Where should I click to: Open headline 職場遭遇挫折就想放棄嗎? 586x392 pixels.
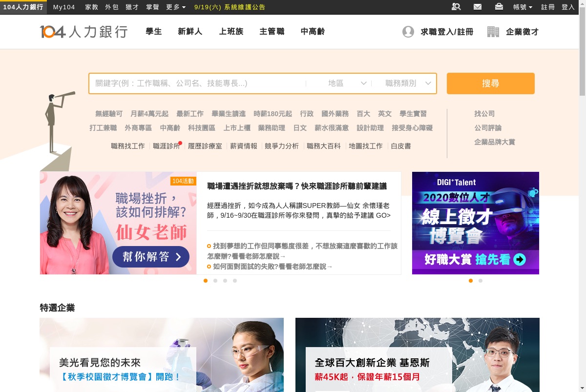tap(297, 186)
